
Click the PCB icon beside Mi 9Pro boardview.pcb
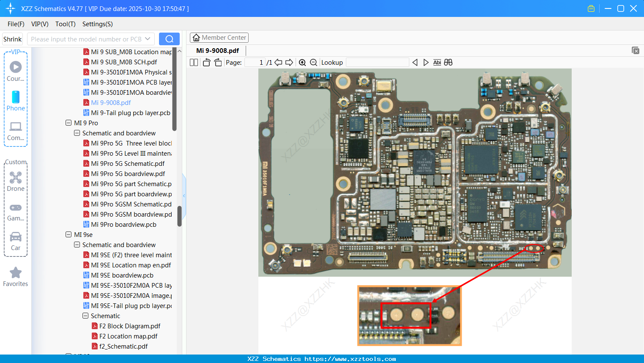tap(86, 225)
